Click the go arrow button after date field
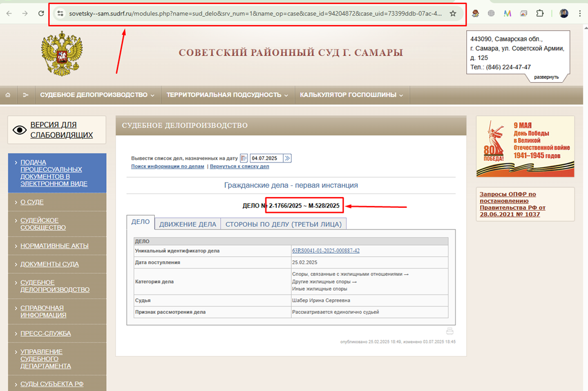588x391 pixels. tap(287, 159)
